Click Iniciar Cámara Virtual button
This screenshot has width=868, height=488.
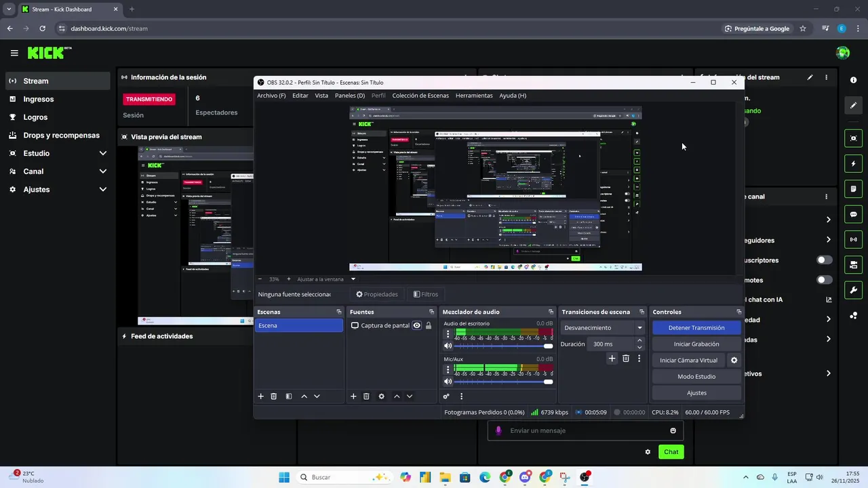(688, 361)
